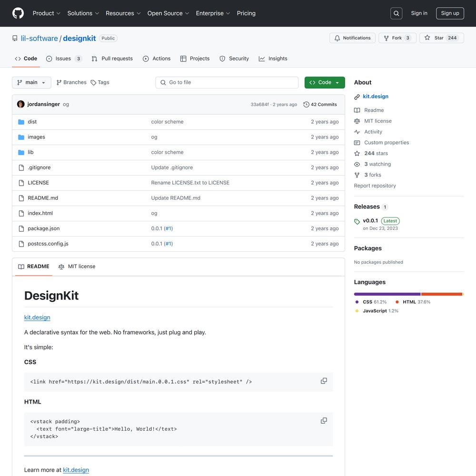This screenshot has height=476, width=476.
Task: Expand the Enterprise menu
Action: pyautogui.click(x=213, y=13)
